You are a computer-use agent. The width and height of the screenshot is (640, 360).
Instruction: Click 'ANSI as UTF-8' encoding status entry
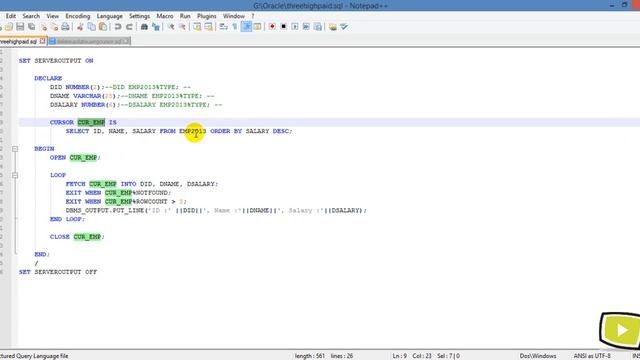[x=592, y=356]
